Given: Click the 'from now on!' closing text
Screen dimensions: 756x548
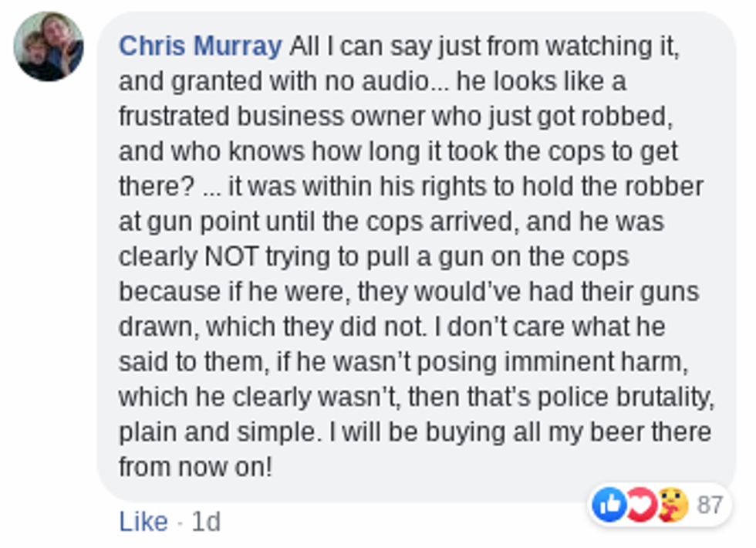Looking at the screenshot, I should 195,467.
